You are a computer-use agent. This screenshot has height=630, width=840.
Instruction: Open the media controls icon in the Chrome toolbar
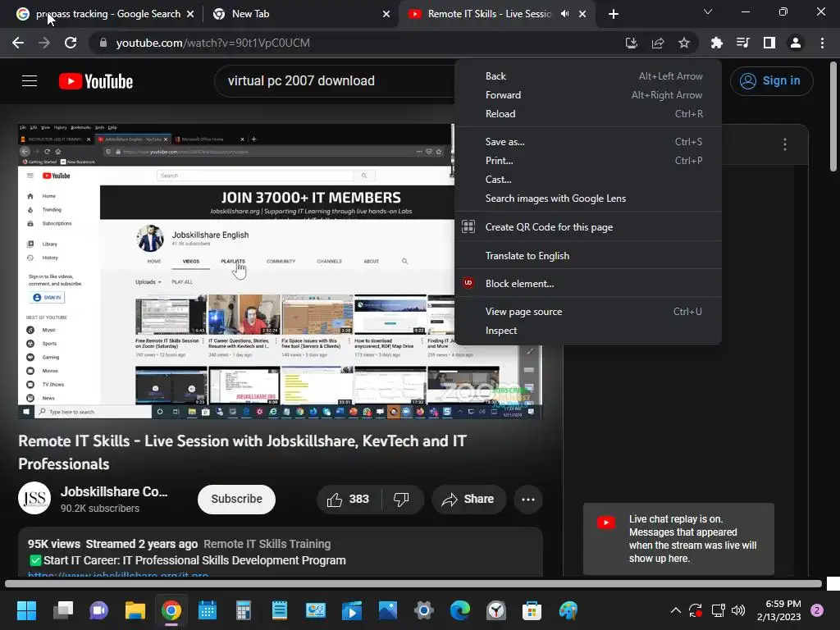point(742,43)
